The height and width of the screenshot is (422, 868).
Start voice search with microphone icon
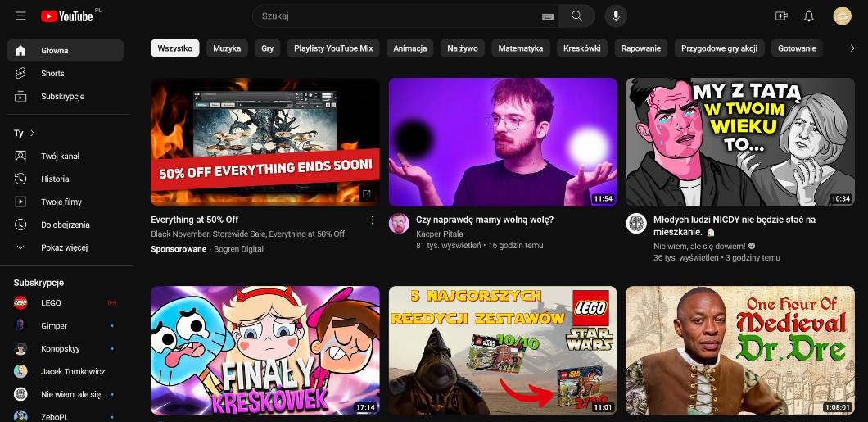[616, 16]
